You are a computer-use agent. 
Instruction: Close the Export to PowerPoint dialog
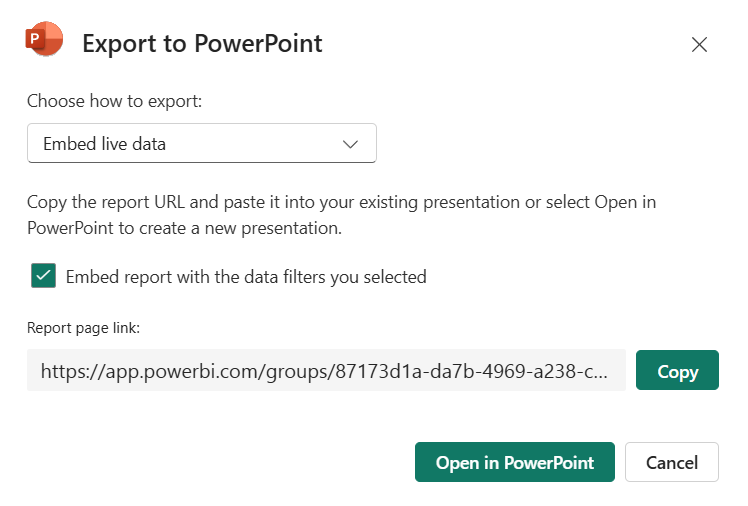tap(699, 44)
